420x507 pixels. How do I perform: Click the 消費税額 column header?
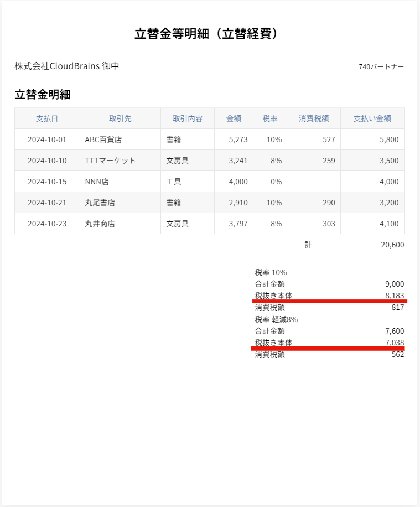coord(314,118)
